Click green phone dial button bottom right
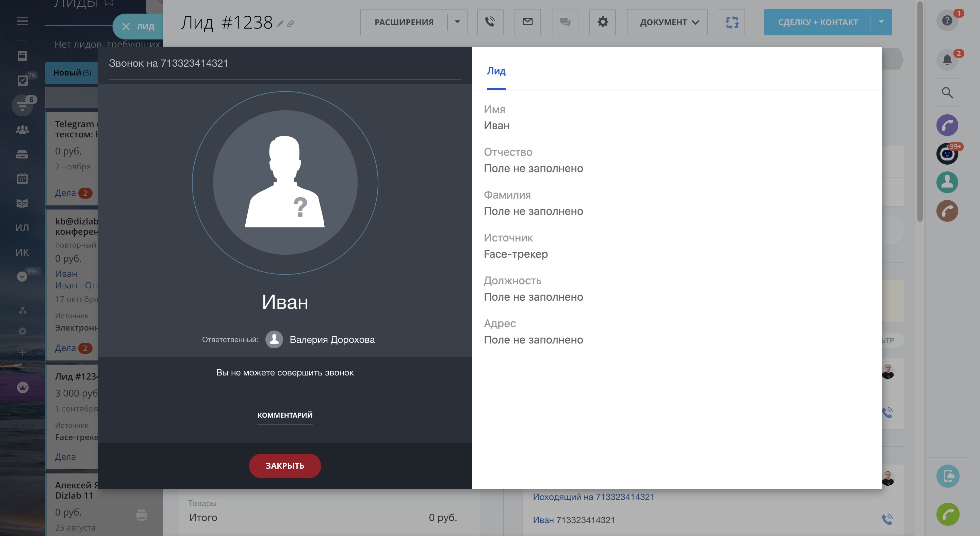 (948, 514)
